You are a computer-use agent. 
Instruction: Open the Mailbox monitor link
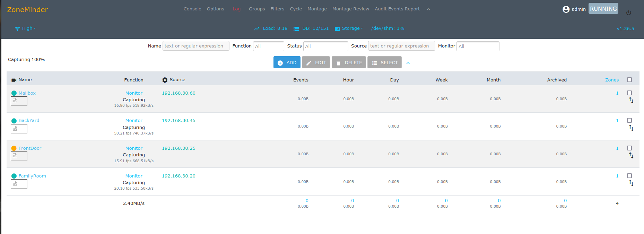coord(27,93)
